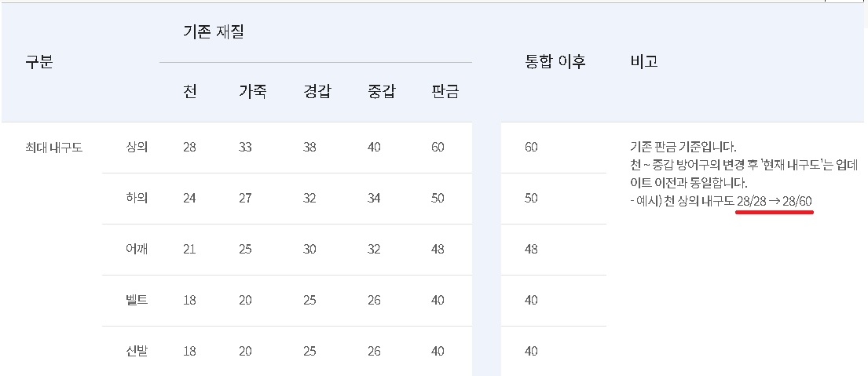
Task: Select the 어깨 row label
Action: point(137,249)
